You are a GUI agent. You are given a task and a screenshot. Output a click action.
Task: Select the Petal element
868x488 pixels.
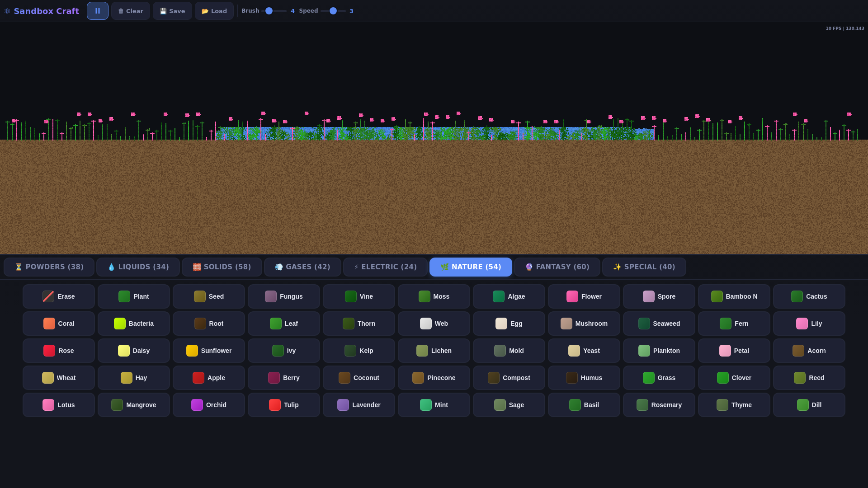coord(734,351)
